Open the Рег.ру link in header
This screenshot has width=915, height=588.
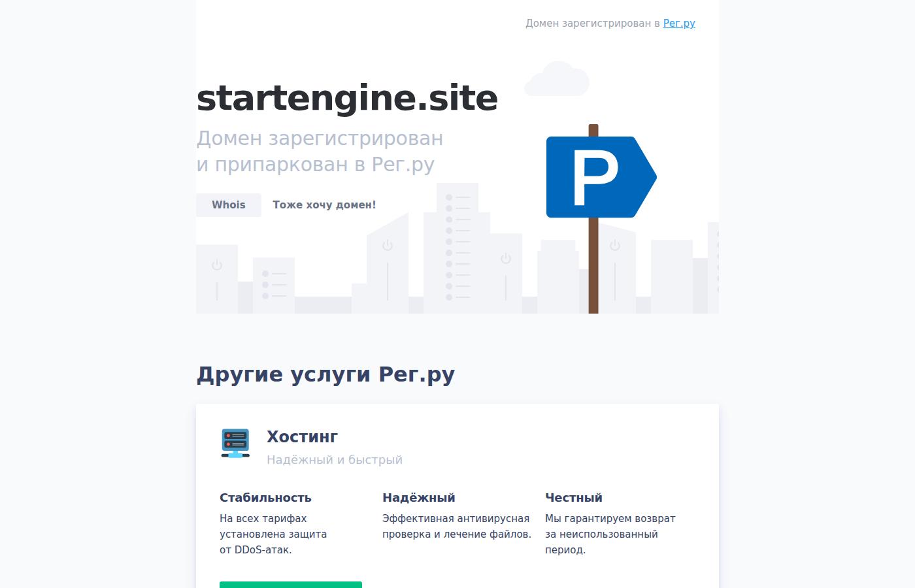(679, 24)
